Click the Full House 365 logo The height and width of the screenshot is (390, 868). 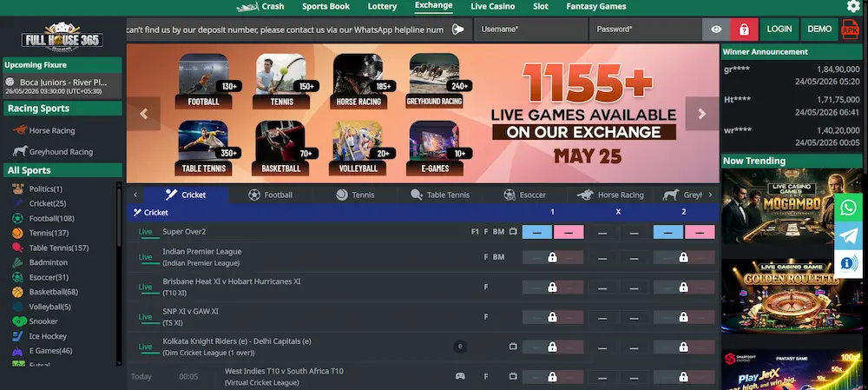62,37
